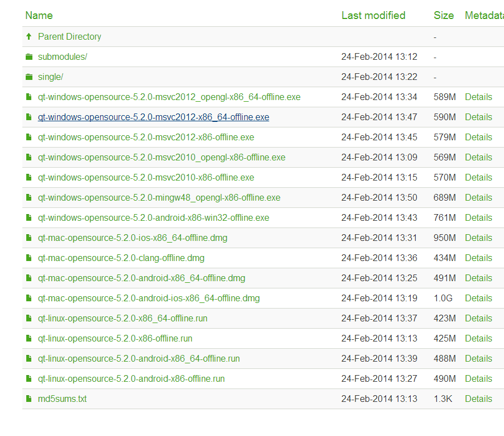Click file icon for linux android-x86-offline.run
The width and height of the screenshot is (504, 436).
click(x=29, y=379)
